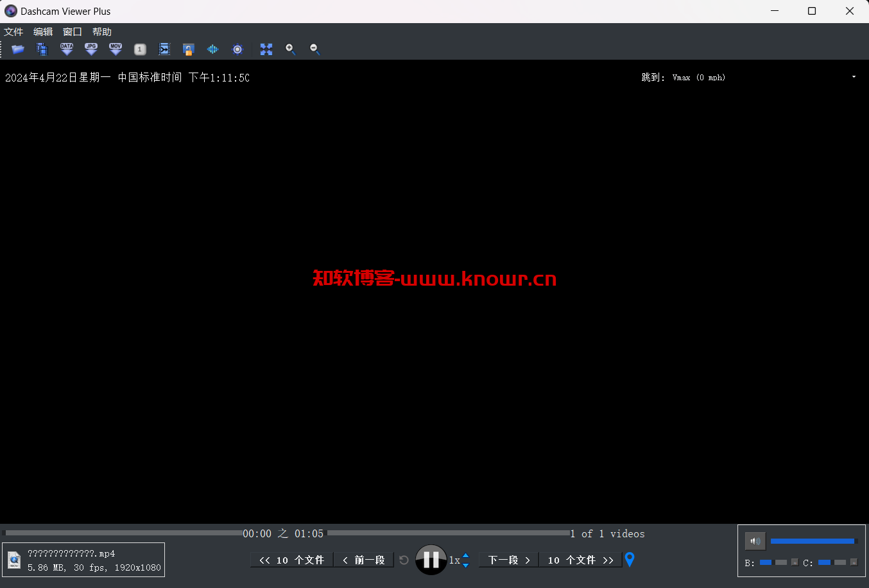Skip forward with 10 个文件 >> button
This screenshot has height=588, width=869.
[x=581, y=560]
